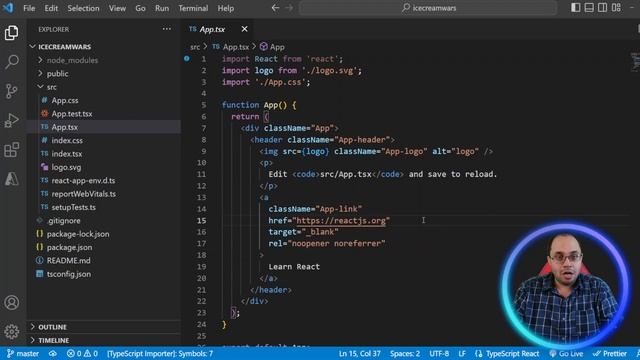Open the Run menu

coord(162,8)
